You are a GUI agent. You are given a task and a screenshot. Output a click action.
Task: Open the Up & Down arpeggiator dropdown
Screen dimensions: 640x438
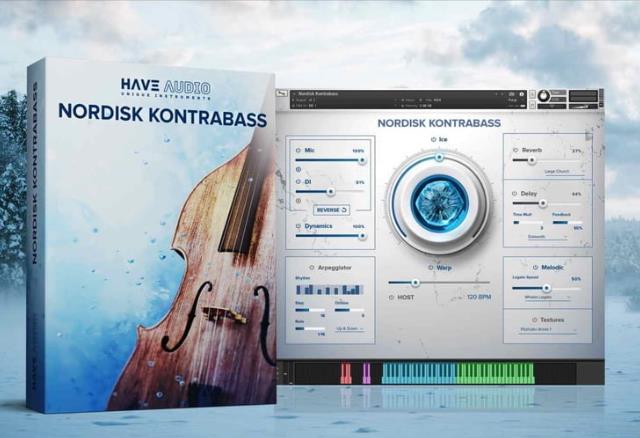pyautogui.click(x=349, y=329)
